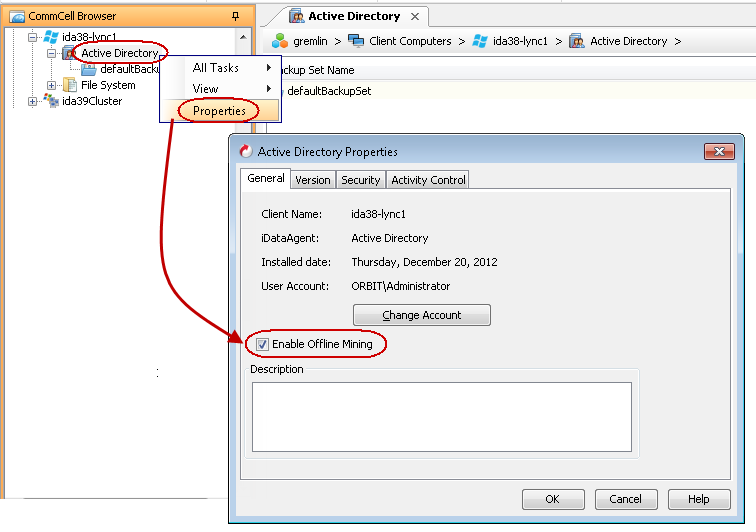Collapse the ida38-lync1 tree node

pyautogui.click(x=33, y=37)
